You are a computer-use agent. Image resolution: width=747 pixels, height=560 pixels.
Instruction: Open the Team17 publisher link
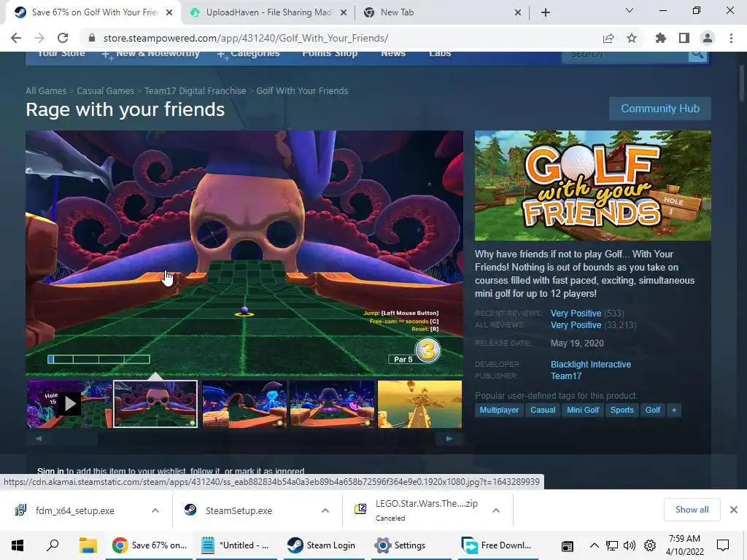[566, 376]
